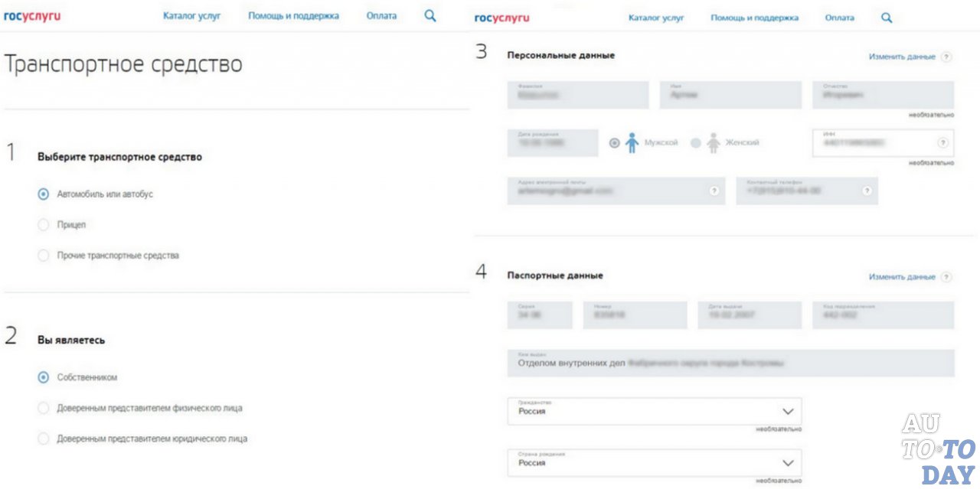The height and width of the screenshot is (489, 980).
Task: Click help icon inside ИНН field
Action: coord(942,143)
